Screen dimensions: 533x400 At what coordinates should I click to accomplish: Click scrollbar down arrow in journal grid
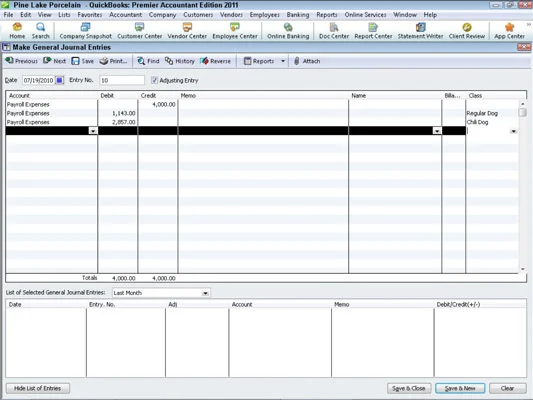[x=522, y=269]
